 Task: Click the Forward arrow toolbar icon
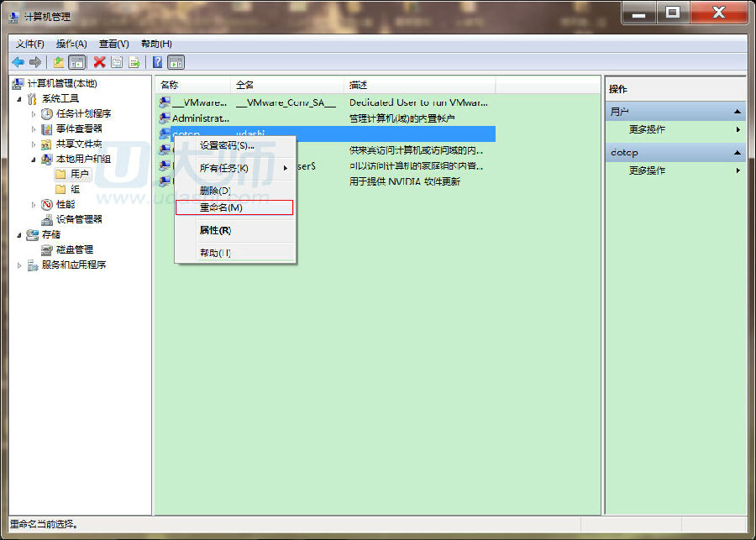[35, 62]
